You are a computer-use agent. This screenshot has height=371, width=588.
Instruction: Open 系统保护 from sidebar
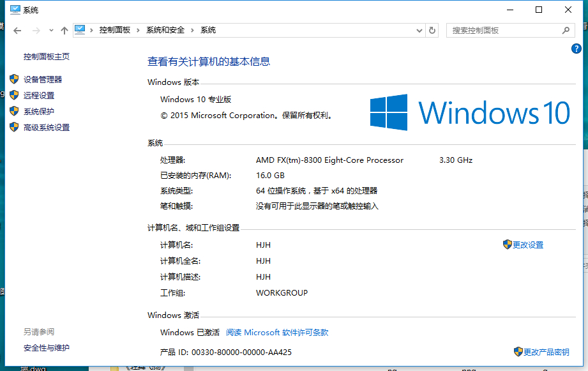(39, 111)
